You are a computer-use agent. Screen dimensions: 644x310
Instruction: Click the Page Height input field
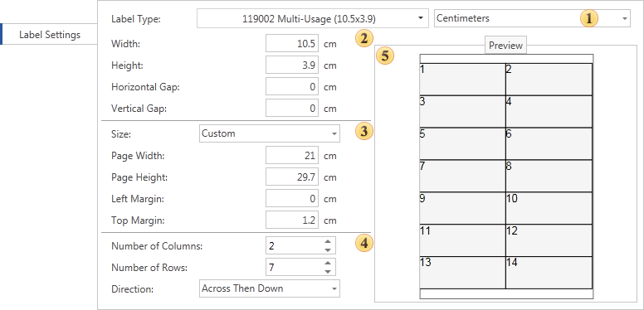[x=292, y=177]
